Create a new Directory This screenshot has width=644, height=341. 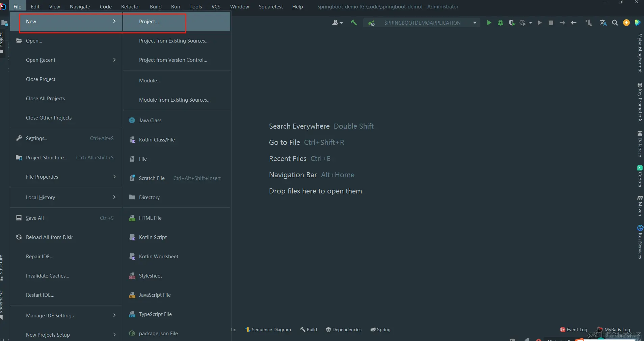[x=177, y=198]
